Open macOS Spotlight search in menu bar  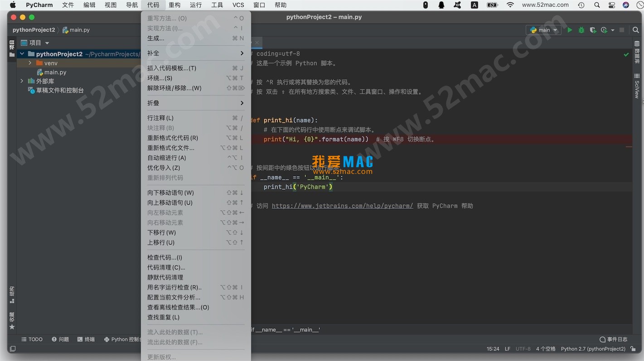[597, 5]
